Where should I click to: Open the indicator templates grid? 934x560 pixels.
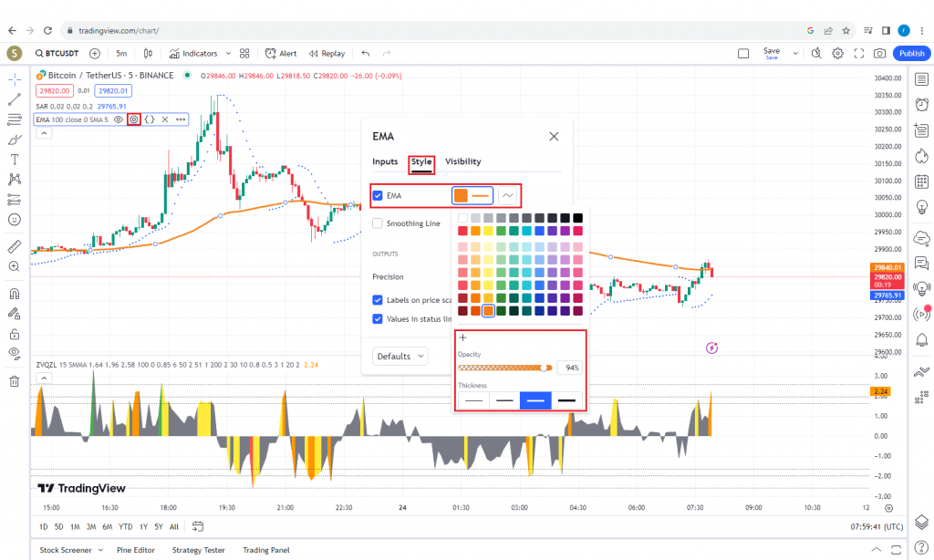244,54
